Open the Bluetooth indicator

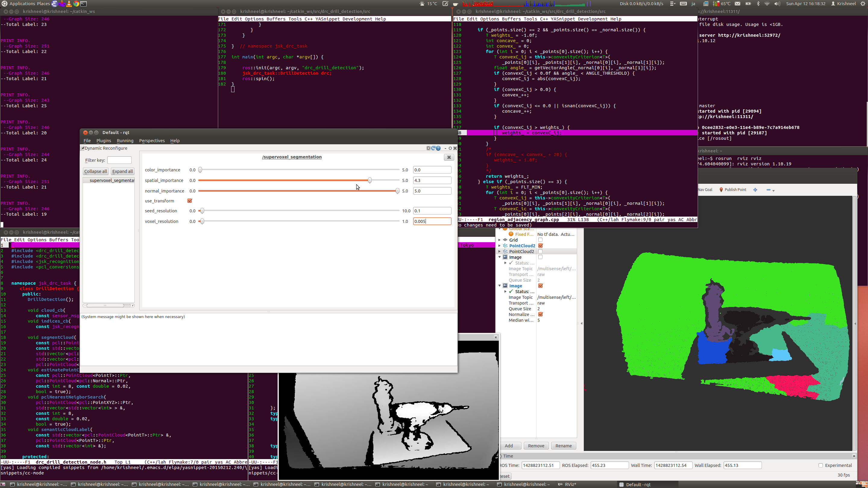[758, 4]
